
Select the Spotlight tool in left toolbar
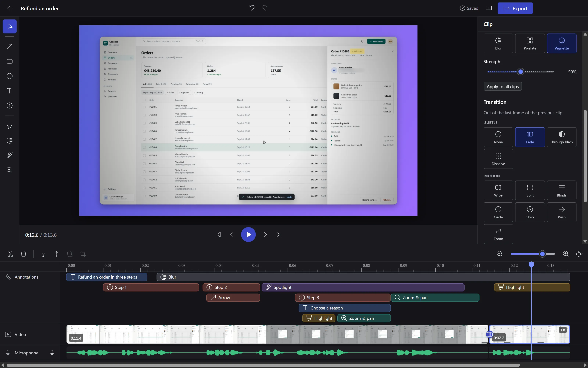coord(10,155)
